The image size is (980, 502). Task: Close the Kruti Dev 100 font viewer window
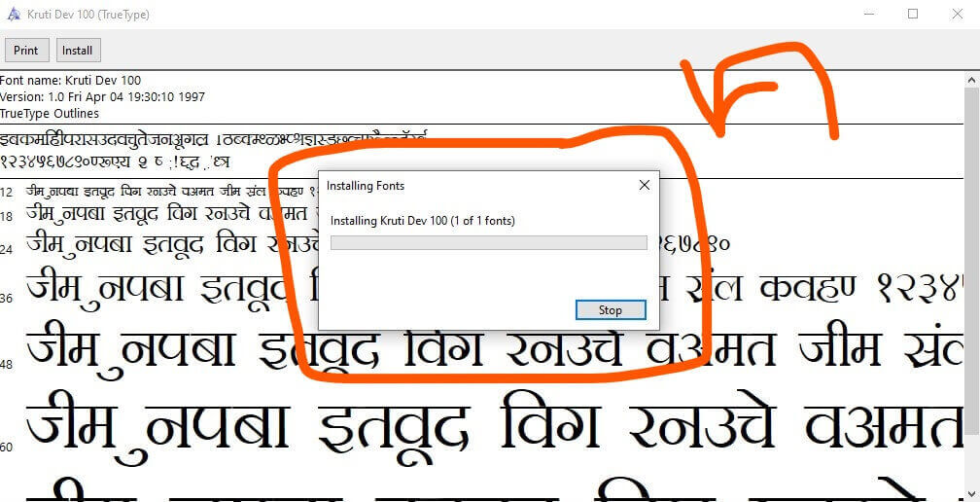(x=957, y=14)
